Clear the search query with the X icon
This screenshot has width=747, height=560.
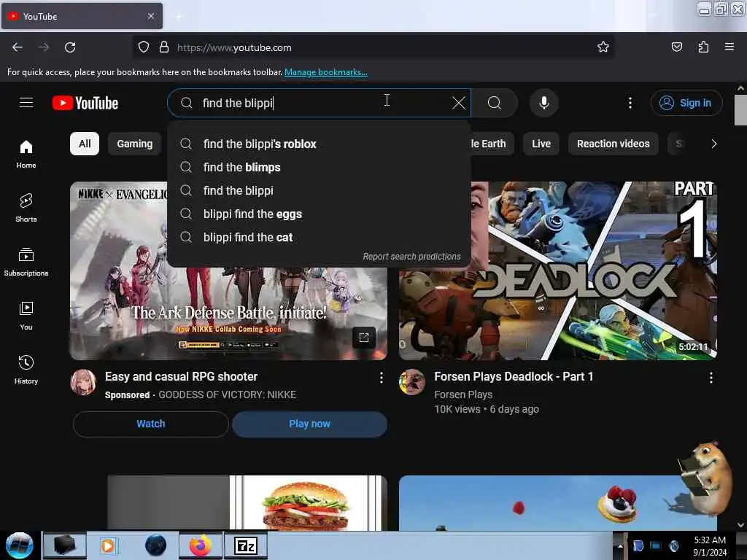pos(458,103)
